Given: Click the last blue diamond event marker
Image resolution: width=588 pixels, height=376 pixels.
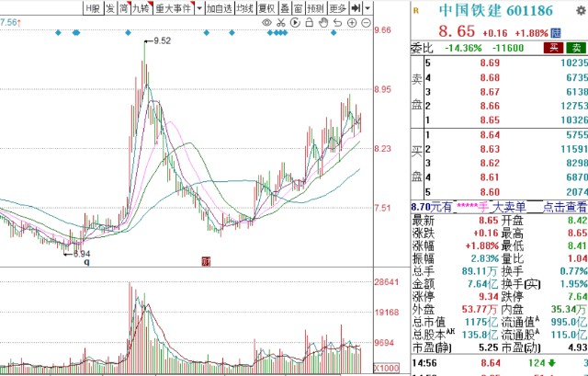Looking at the screenshot, I should coord(334,33).
